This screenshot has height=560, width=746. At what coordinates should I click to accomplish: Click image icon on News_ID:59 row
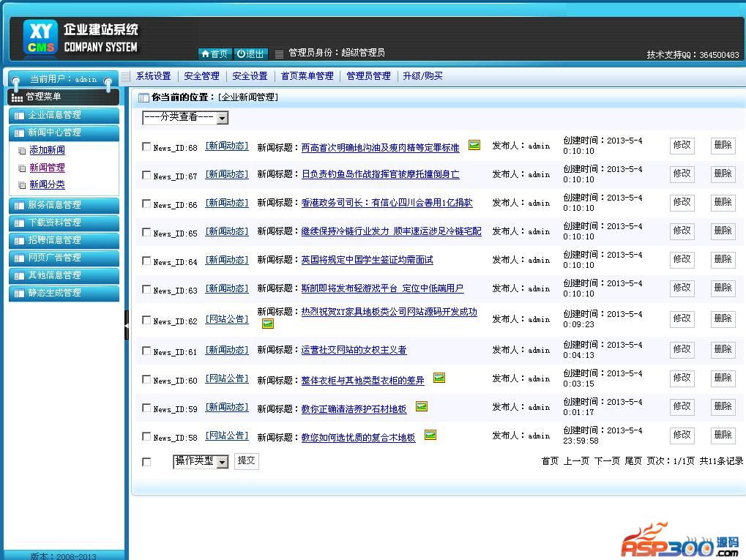tap(422, 406)
